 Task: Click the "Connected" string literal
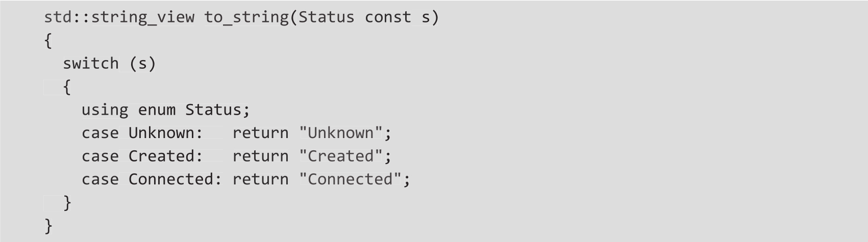pos(350,179)
